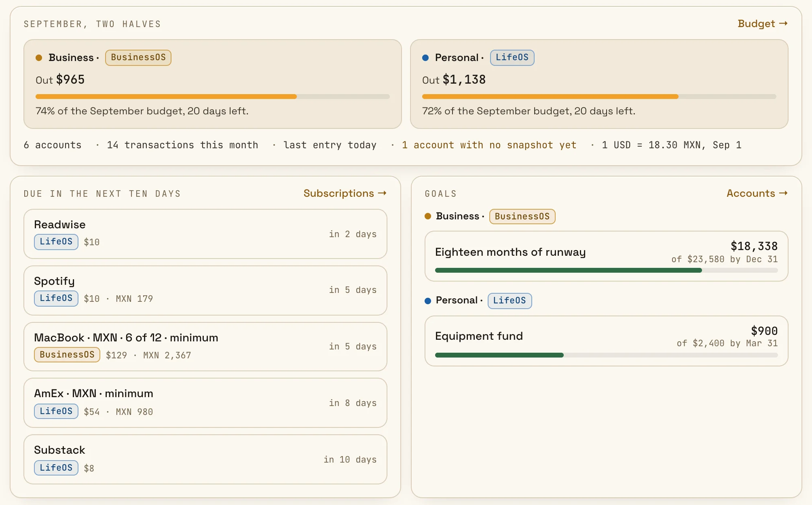Open the Spotify subscription card
The width and height of the screenshot is (812, 505).
(205, 290)
